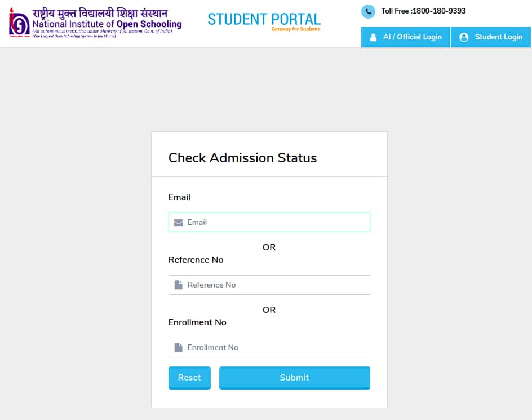Click the user icon in AI / Official Login
The width and height of the screenshot is (532, 420).
[x=373, y=37]
